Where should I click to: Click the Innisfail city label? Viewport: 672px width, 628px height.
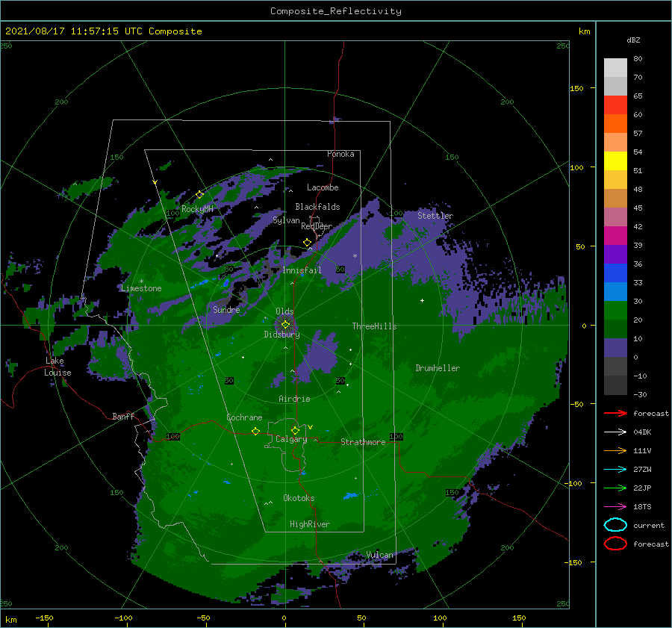pyautogui.click(x=302, y=270)
